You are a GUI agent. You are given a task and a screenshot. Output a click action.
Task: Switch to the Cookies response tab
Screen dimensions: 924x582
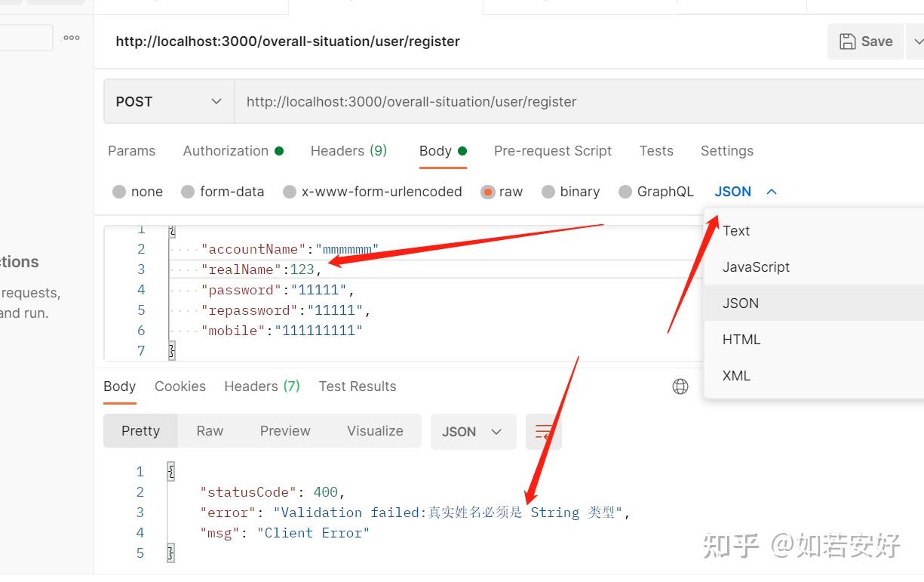tap(180, 386)
